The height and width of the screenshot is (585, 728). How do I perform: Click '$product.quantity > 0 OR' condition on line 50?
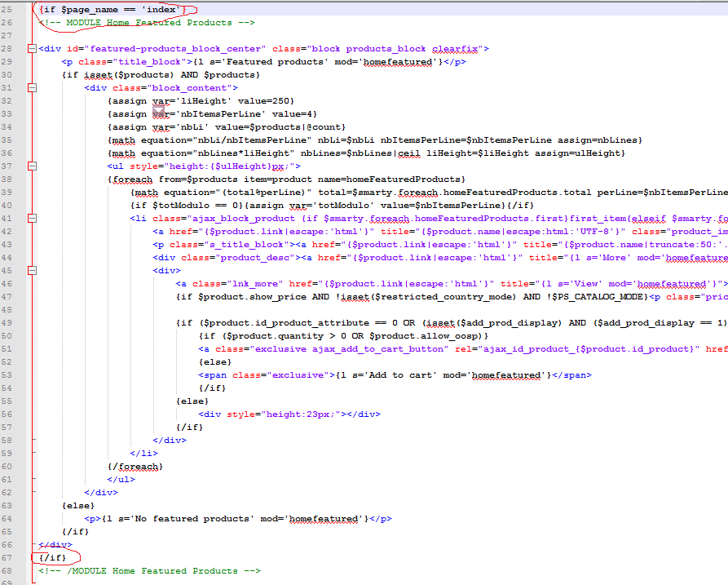click(295, 335)
